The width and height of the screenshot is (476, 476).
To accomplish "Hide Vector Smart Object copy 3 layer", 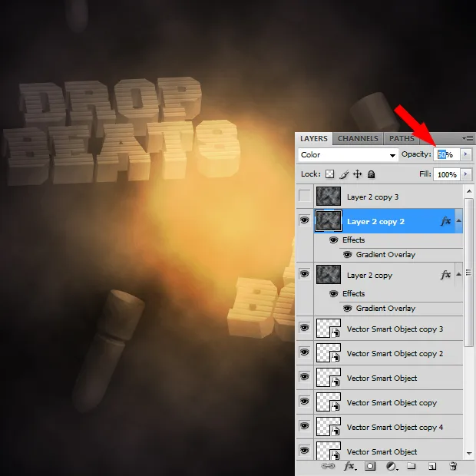I will tap(305, 329).
